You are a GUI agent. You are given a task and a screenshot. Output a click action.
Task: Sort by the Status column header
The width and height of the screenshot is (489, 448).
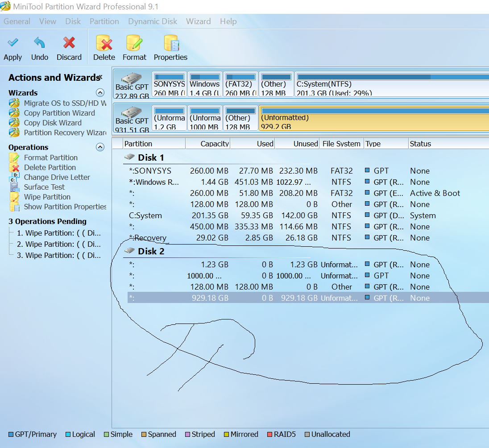pyautogui.click(x=448, y=144)
